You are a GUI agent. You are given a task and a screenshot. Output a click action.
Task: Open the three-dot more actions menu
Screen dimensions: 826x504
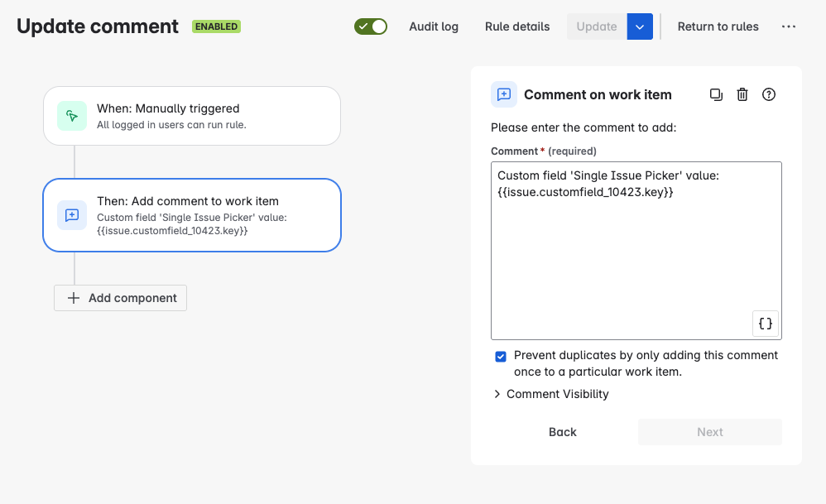tap(789, 26)
